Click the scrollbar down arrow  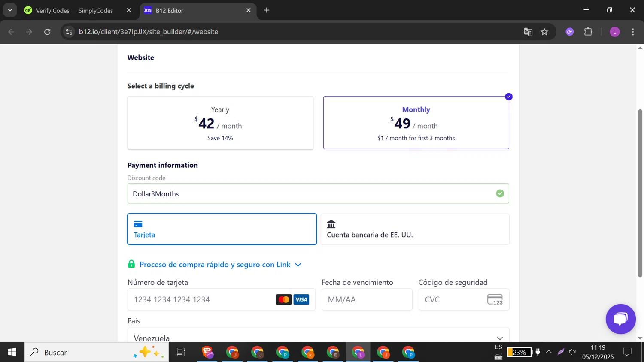[640, 338]
